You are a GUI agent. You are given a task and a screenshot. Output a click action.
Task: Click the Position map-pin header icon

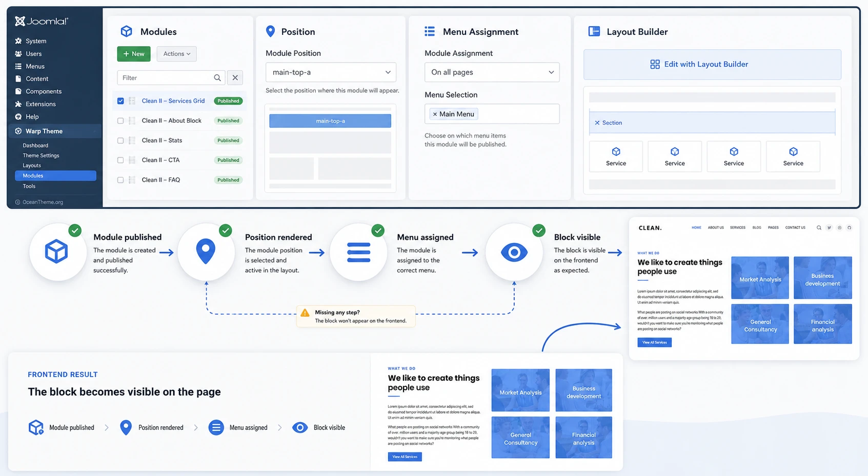271,31
